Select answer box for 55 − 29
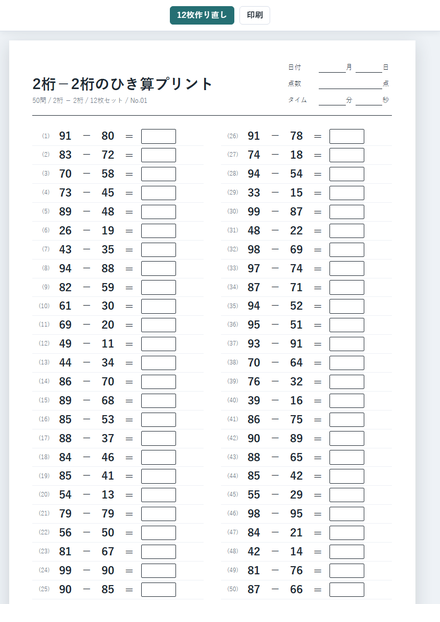 click(x=347, y=495)
